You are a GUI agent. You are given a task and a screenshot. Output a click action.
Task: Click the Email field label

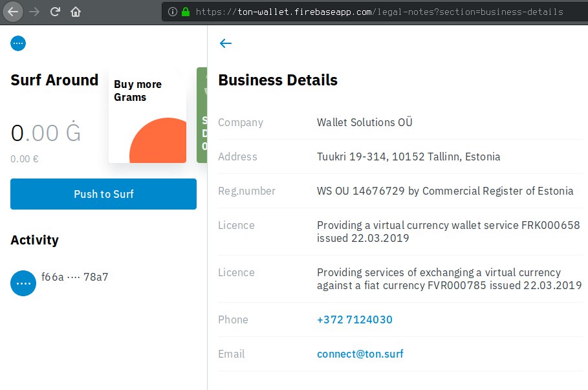click(x=232, y=354)
